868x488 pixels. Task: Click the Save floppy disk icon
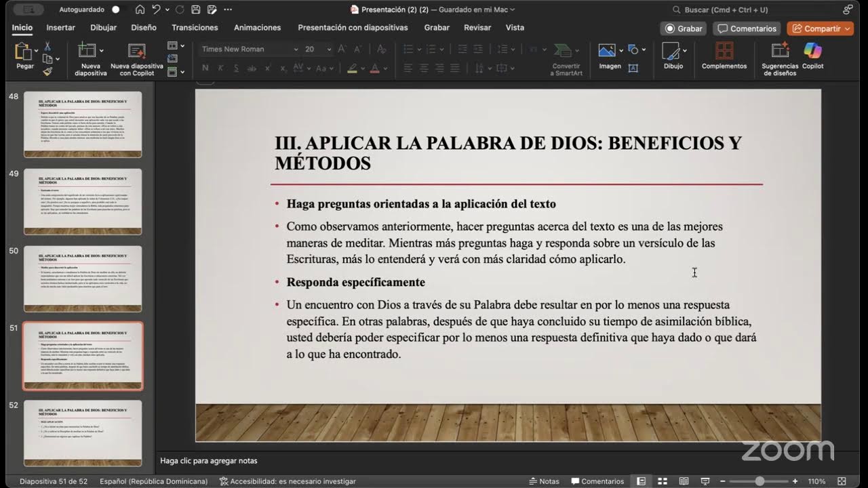point(195,9)
